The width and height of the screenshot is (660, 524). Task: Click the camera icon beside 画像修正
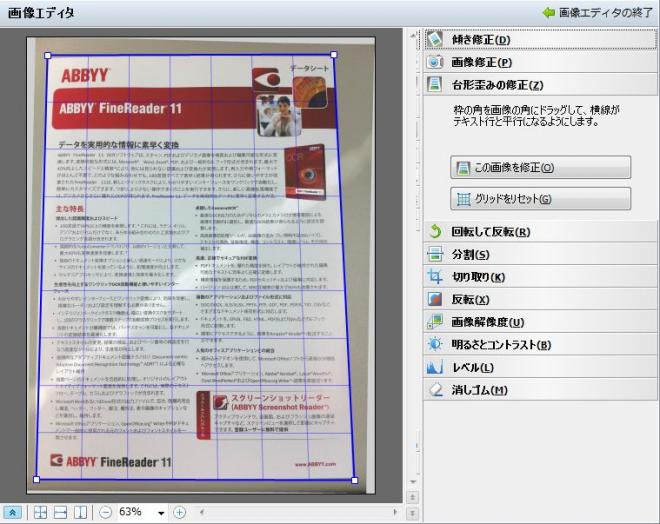tap(435, 62)
